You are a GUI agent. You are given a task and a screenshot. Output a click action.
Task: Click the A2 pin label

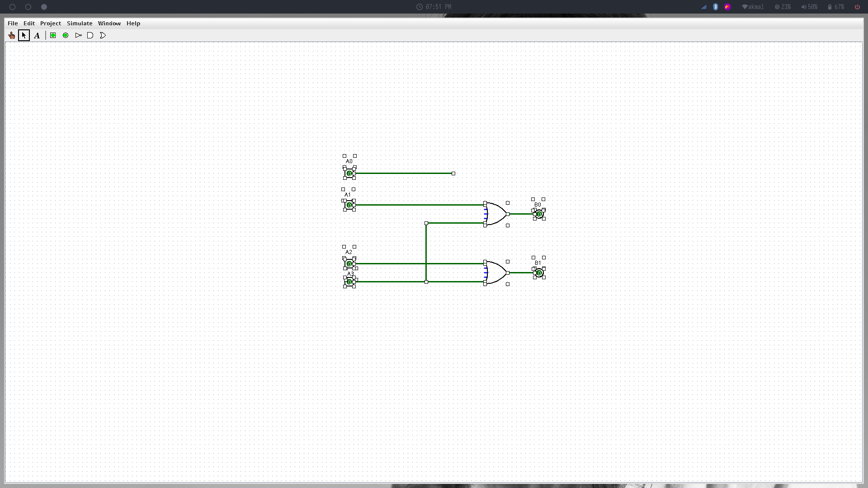349,252
